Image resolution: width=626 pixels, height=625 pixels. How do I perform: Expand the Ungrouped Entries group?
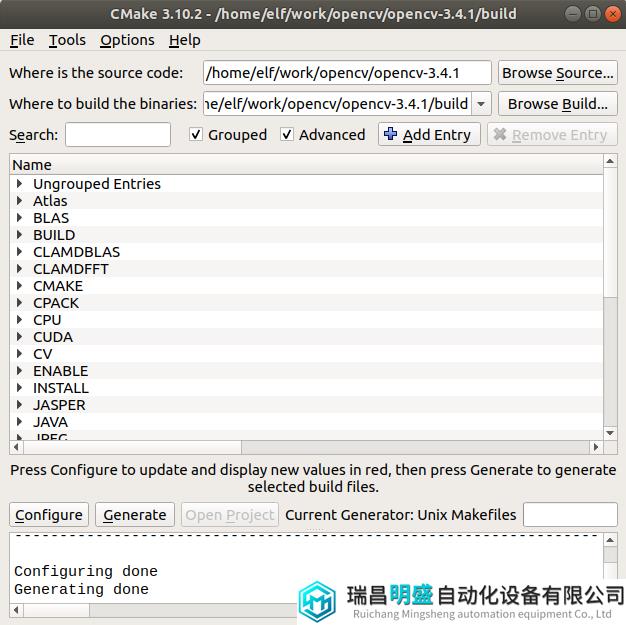[19, 184]
